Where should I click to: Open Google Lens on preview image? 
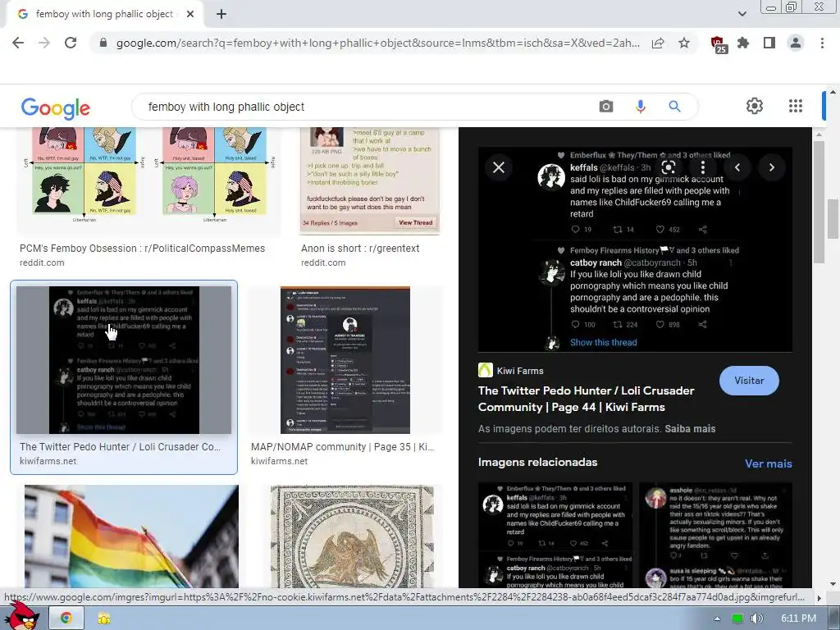point(668,167)
